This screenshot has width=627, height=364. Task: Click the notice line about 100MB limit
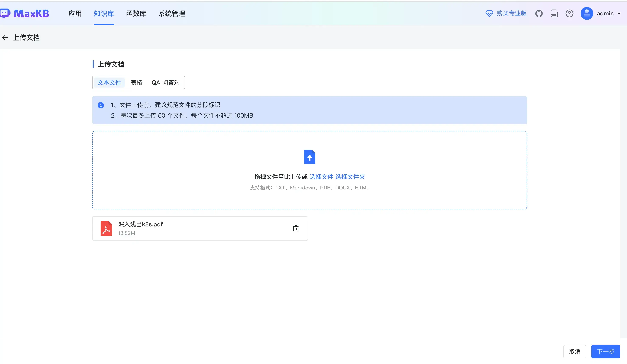182,115
